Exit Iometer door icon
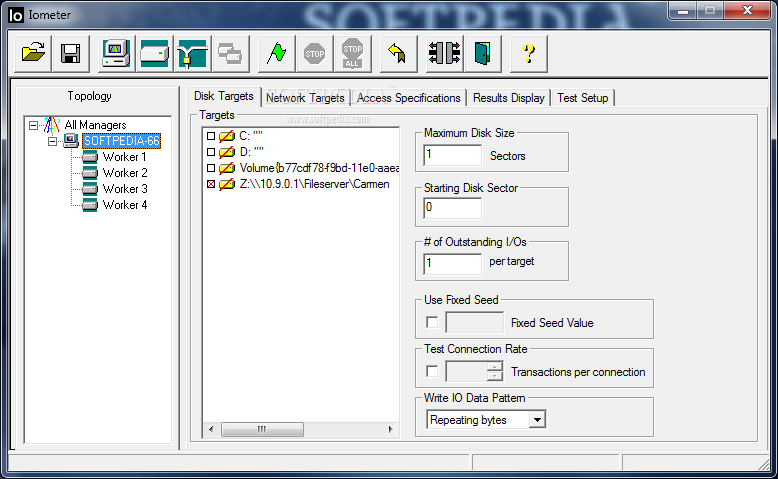This screenshot has height=479, width=778. tap(482, 53)
